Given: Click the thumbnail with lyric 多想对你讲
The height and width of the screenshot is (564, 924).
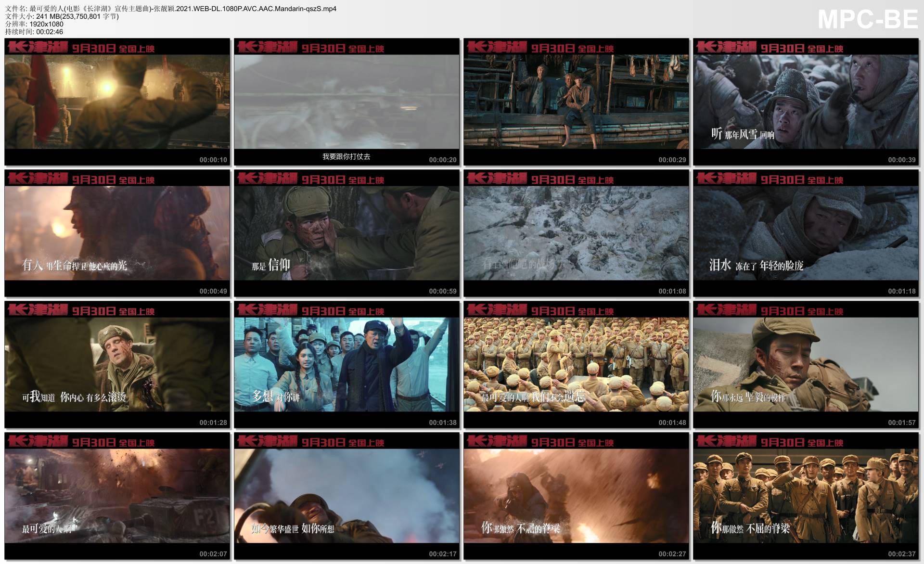Looking at the screenshot, I should click(346, 364).
